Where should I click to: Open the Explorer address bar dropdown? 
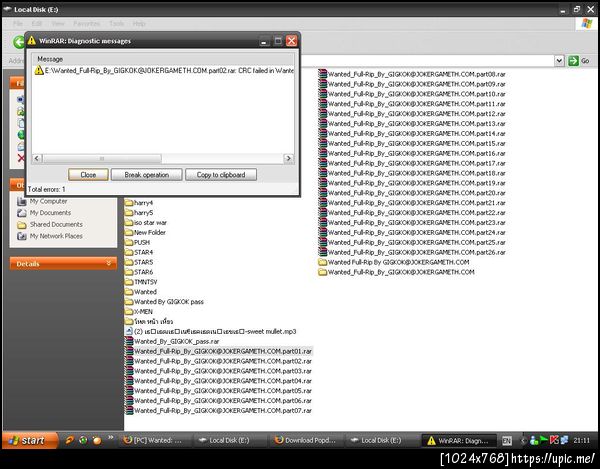(x=559, y=60)
